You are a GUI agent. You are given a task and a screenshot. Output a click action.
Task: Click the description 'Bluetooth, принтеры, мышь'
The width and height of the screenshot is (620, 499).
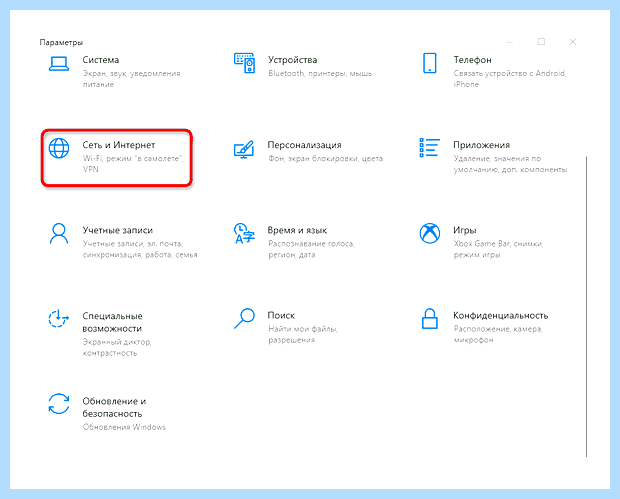tap(320, 74)
